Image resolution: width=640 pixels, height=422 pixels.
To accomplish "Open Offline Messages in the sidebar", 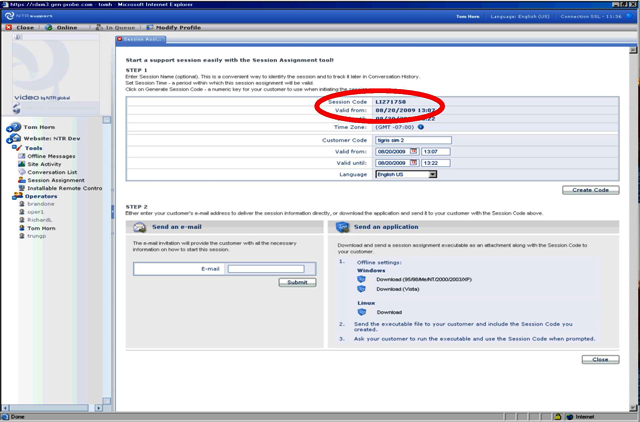I will click(x=51, y=155).
